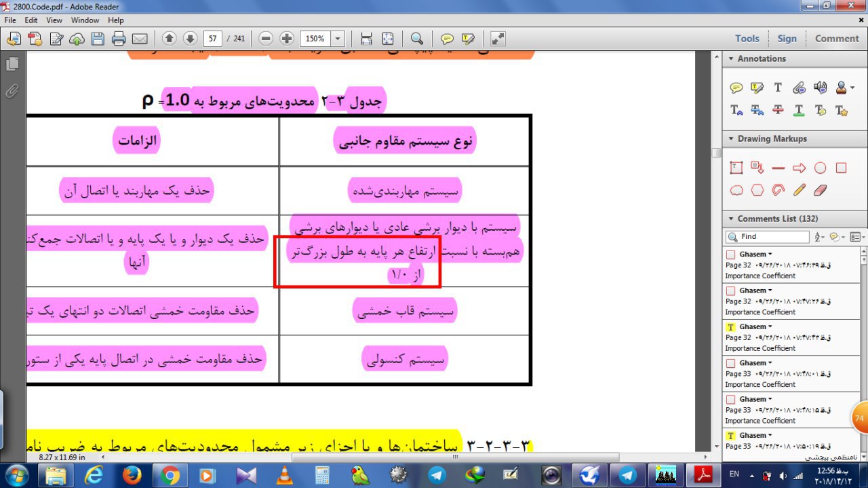Click the Fit width scrolling mode icon

click(x=366, y=39)
